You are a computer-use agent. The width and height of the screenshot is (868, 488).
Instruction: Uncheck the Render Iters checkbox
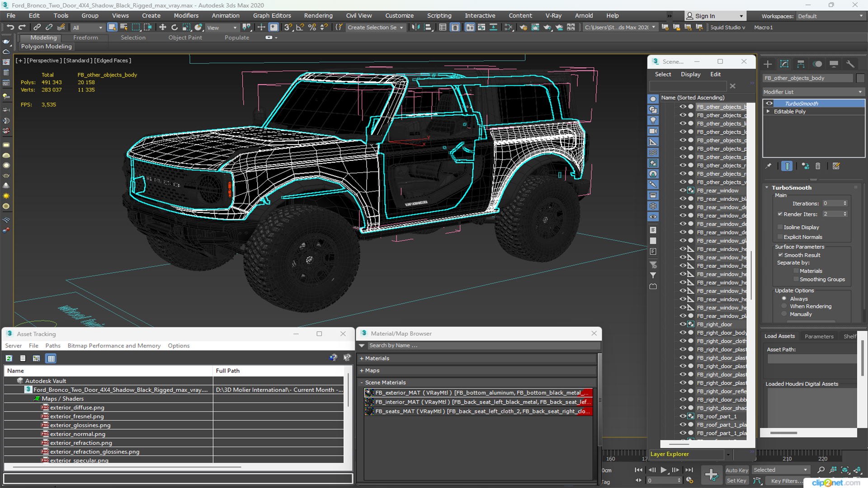(780, 214)
